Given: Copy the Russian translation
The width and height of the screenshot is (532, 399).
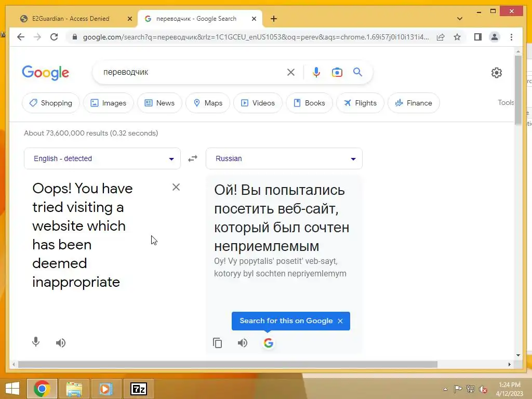Looking at the screenshot, I should 218,343.
